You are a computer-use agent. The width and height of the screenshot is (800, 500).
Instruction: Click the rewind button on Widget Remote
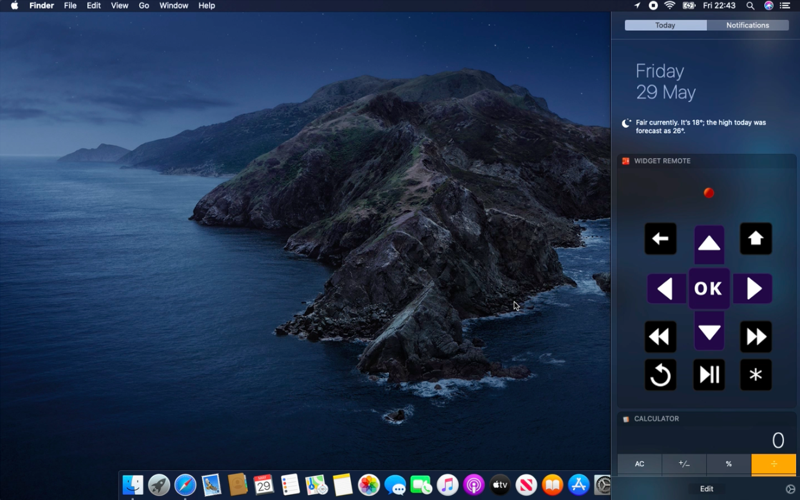tap(660, 337)
